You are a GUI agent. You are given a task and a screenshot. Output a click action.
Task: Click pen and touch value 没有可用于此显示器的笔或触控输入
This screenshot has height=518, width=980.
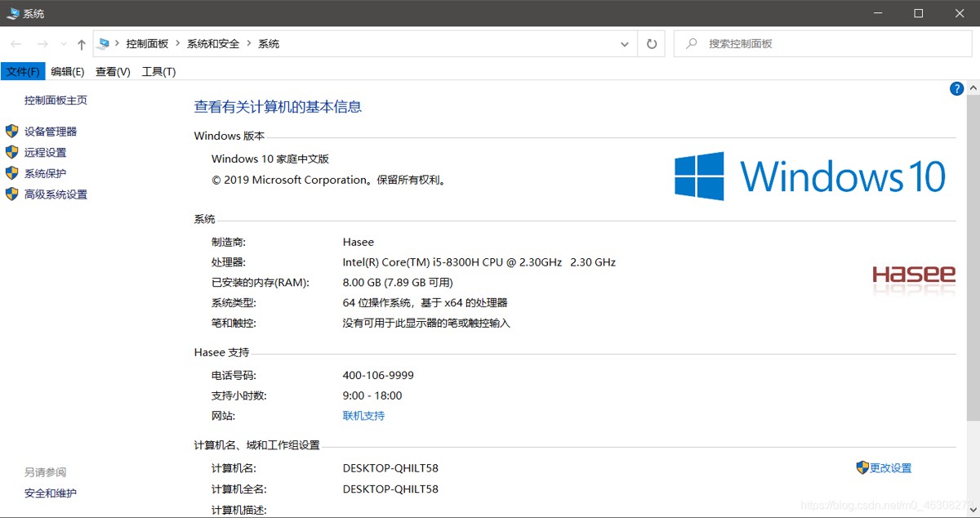pyautogui.click(x=426, y=324)
